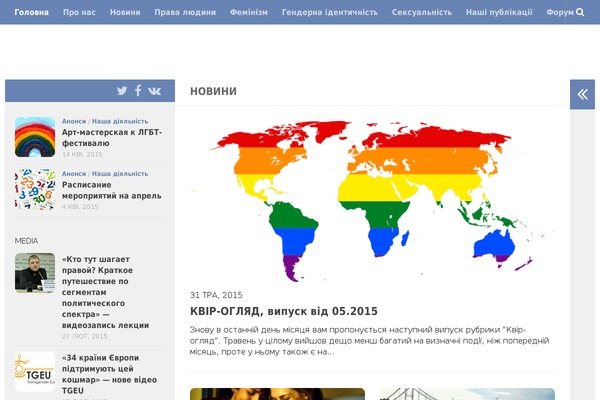Screen dimensions: 600x400
Task: Collapse sidebar with double chevron button
Action: coord(582,94)
